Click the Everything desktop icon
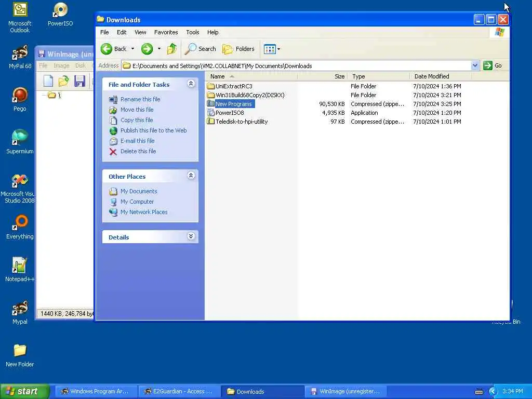 (x=20, y=227)
